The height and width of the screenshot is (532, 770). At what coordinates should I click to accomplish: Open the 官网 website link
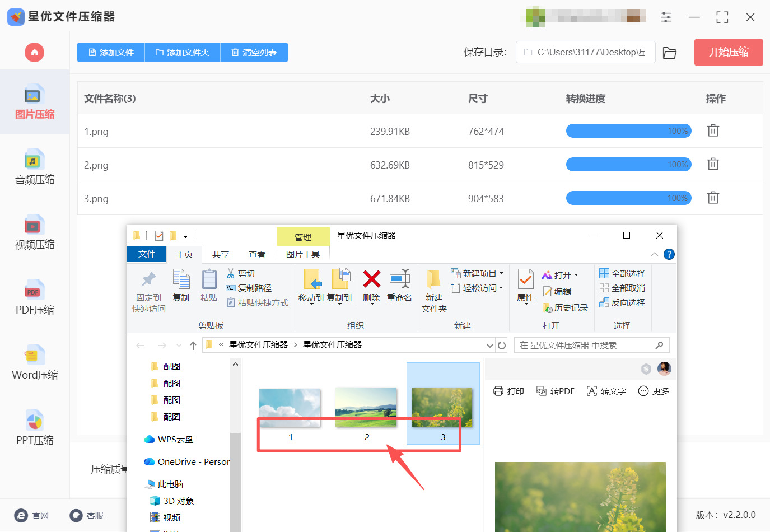pos(32,516)
